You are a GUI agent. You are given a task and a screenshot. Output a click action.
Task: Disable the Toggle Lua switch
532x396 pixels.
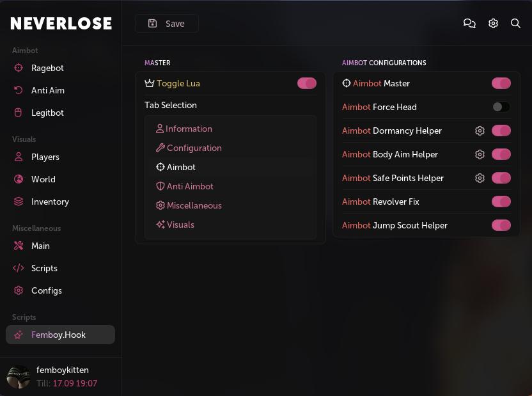pyautogui.click(x=307, y=83)
